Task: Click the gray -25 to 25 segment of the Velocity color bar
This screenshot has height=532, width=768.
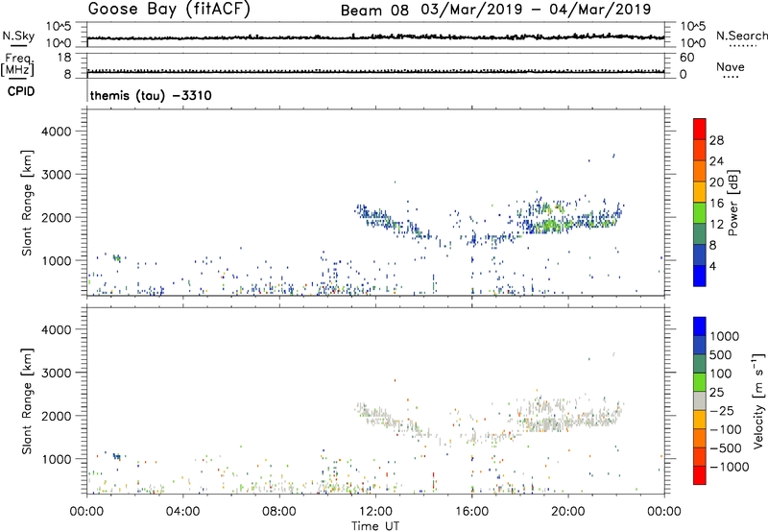Action: coord(700,400)
